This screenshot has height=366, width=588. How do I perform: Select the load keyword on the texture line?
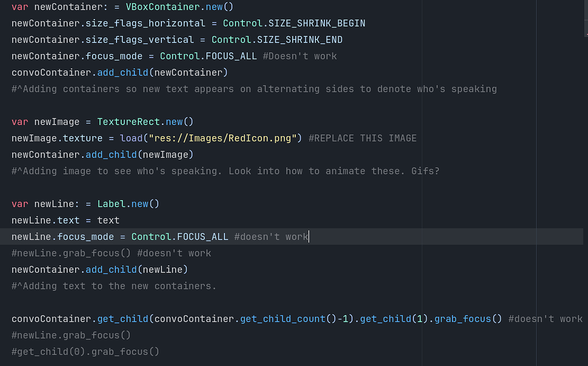click(131, 138)
